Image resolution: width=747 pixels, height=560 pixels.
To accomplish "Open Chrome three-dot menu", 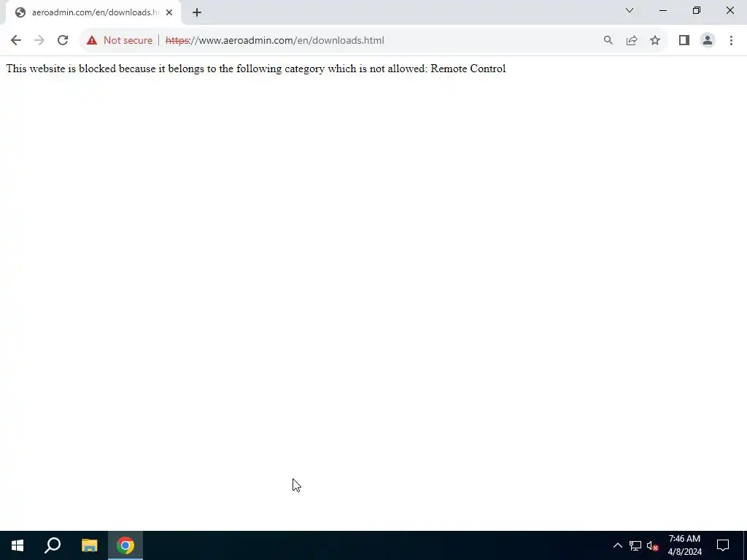I will coord(731,41).
